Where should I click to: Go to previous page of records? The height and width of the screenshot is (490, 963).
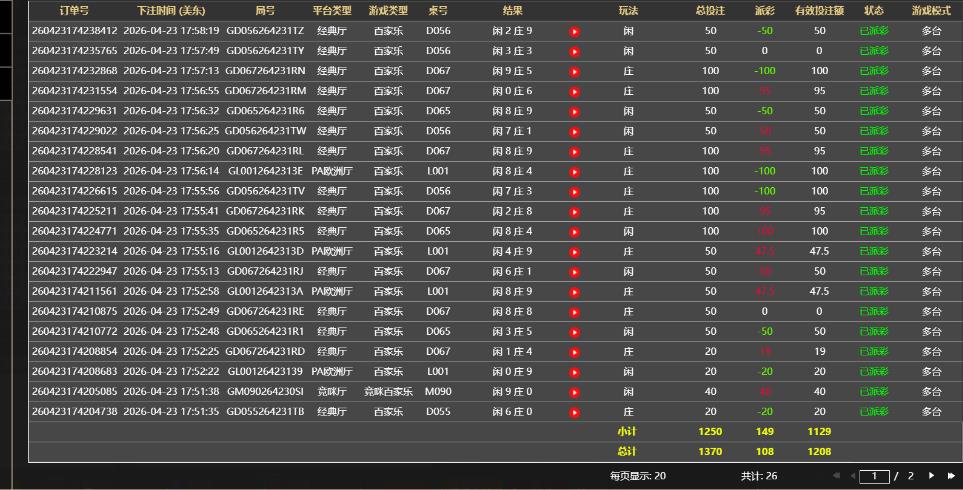point(852,475)
